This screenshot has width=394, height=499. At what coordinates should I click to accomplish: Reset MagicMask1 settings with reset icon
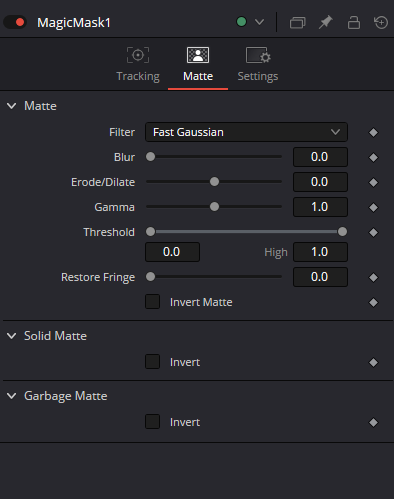[x=381, y=23]
